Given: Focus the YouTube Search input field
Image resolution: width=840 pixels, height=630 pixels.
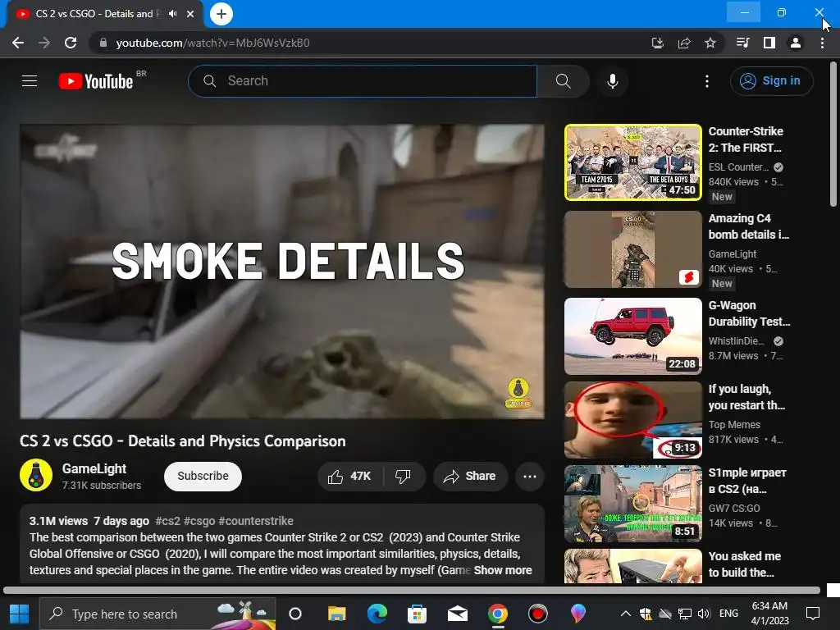Looking at the screenshot, I should 363,81.
